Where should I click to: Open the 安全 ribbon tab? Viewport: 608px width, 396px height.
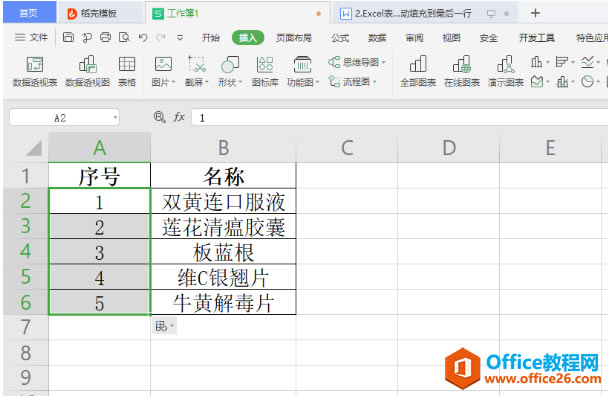489,38
